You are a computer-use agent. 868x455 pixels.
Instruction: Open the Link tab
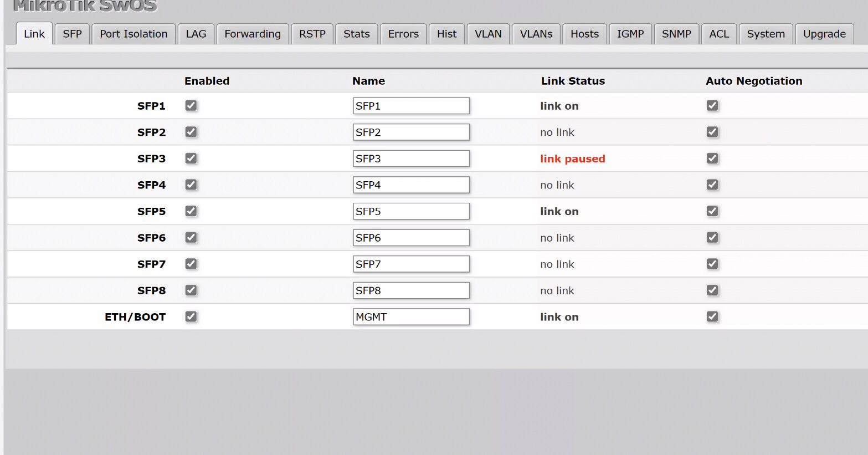(x=34, y=34)
